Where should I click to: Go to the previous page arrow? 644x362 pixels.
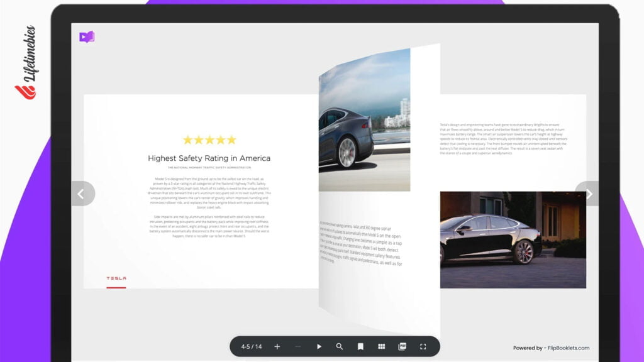[x=82, y=194]
